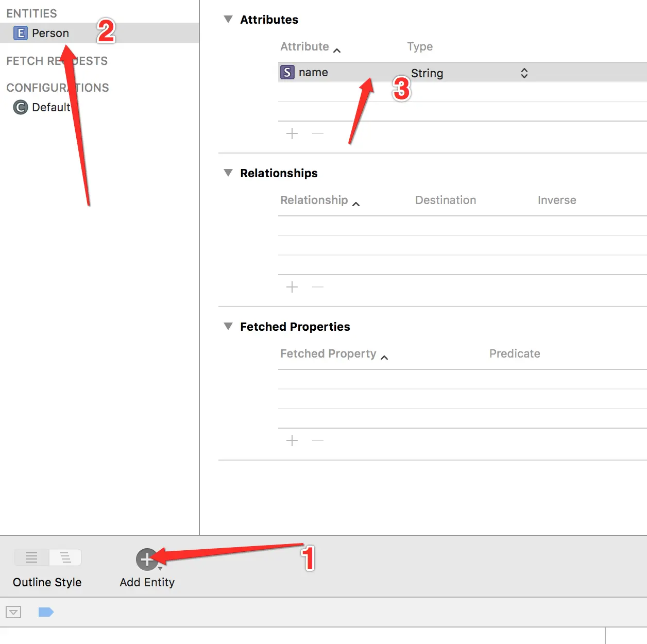Collapse the Fetched Properties section
The height and width of the screenshot is (644, 647).
click(x=228, y=326)
